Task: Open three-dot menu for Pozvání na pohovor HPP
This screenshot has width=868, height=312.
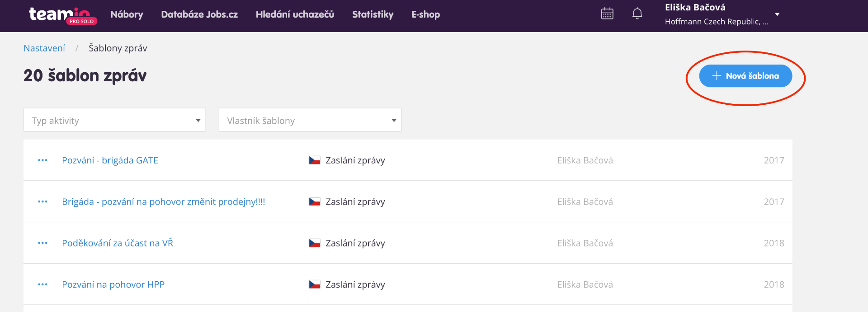Action: (42, 284)
